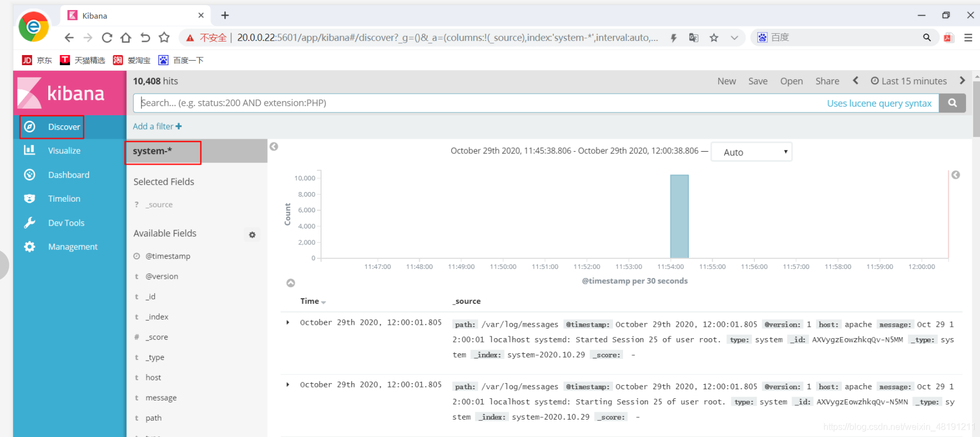Sort by the Time column header

(313, 301)
